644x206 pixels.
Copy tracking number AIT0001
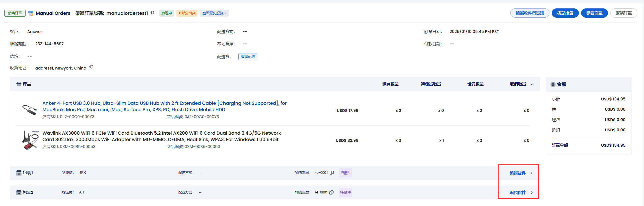(x=331, y=192)
